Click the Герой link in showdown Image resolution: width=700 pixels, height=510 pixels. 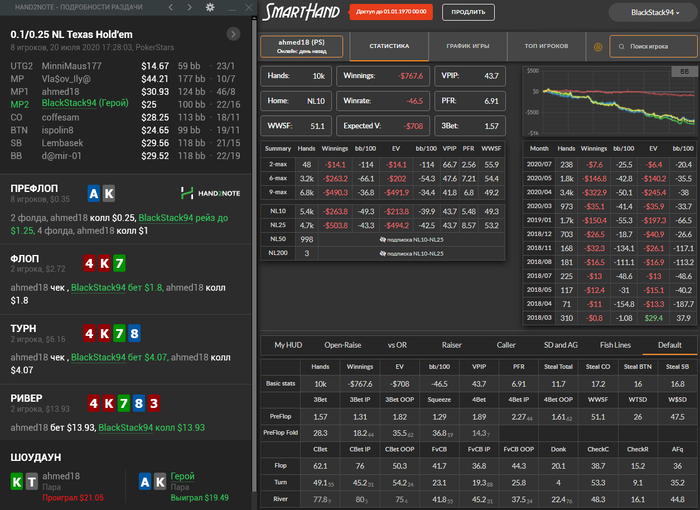pos(183,476)
